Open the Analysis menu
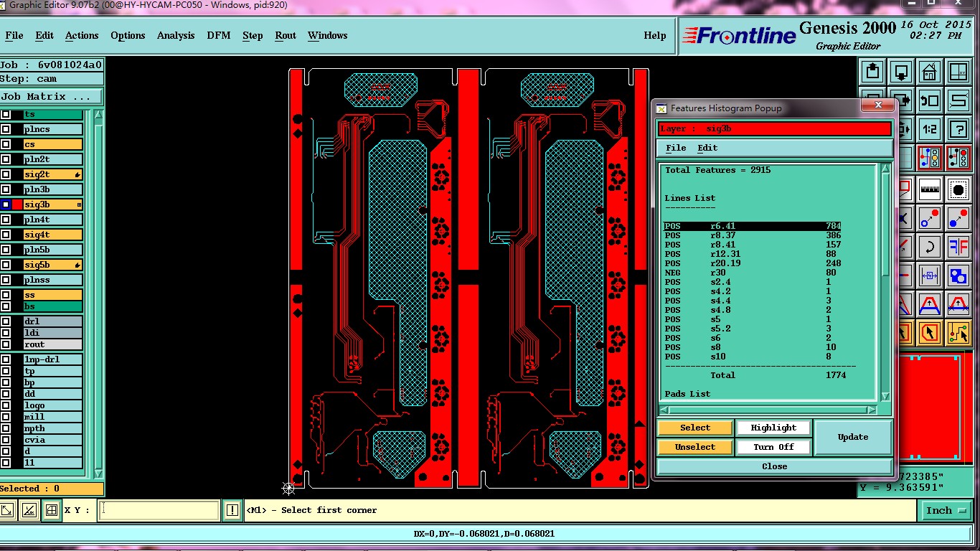980x551 pixels. tap(176, 35)
